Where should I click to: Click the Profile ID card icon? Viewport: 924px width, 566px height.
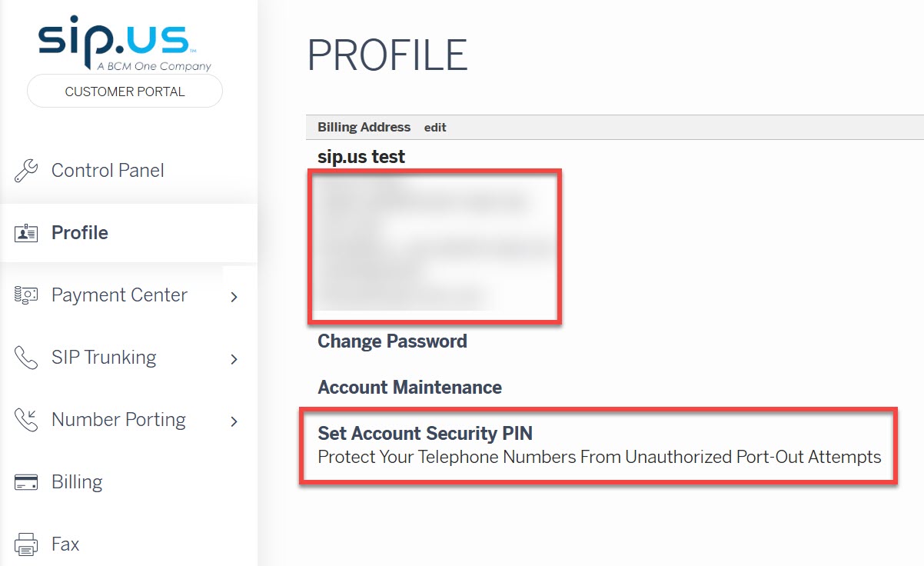26,233
